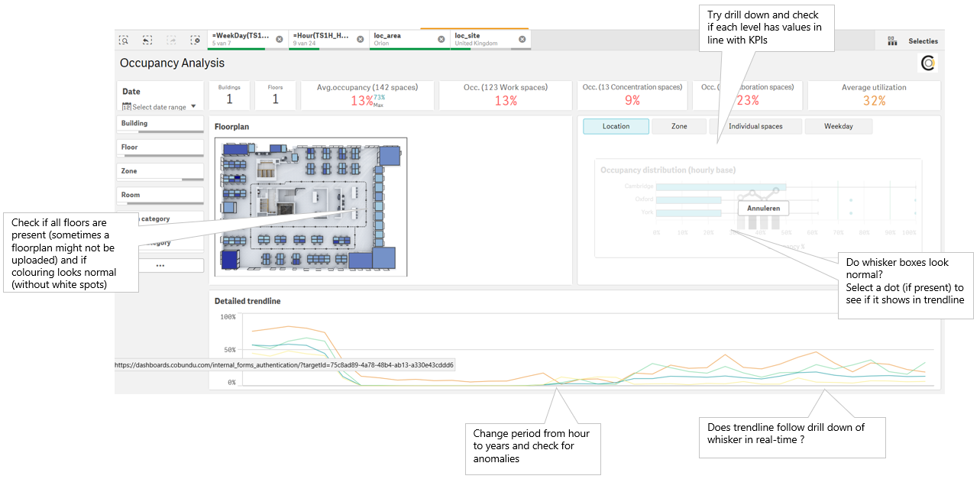
Task: Switch to the Location view
Action: tap(616, 126)
